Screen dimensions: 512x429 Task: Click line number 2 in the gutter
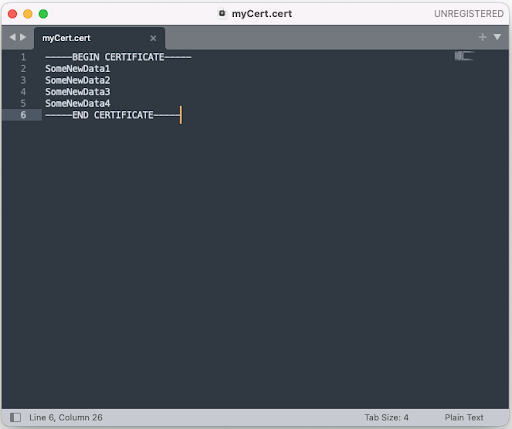pos(23,69)
